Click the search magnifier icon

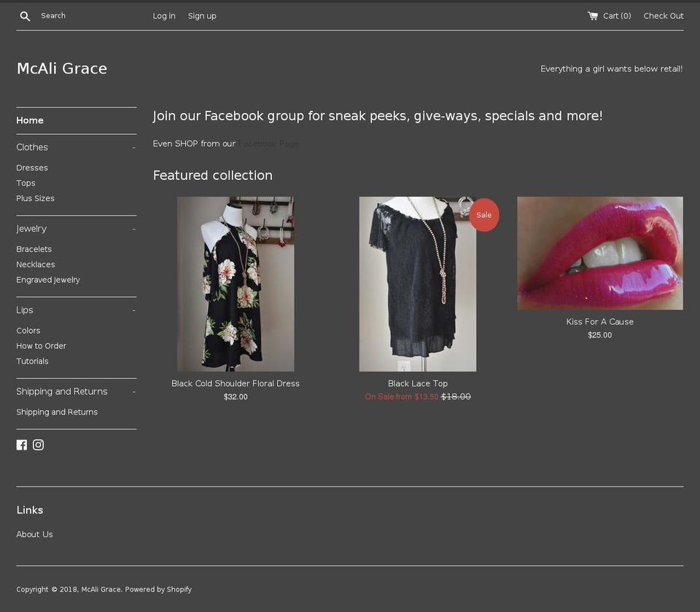point(25,16)
